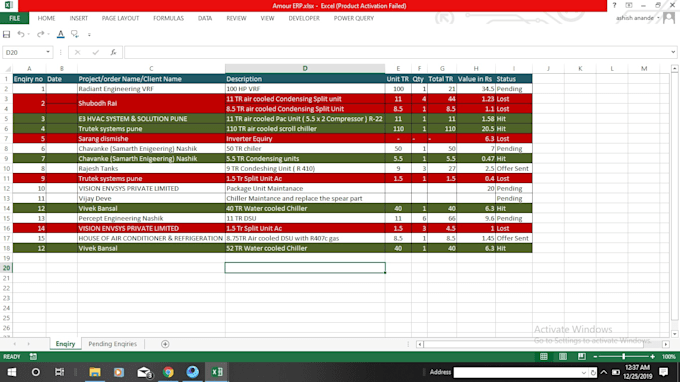Screen dimensions: 680x382
Task: Click the zoom out minus button
Action: coord(595,357)
